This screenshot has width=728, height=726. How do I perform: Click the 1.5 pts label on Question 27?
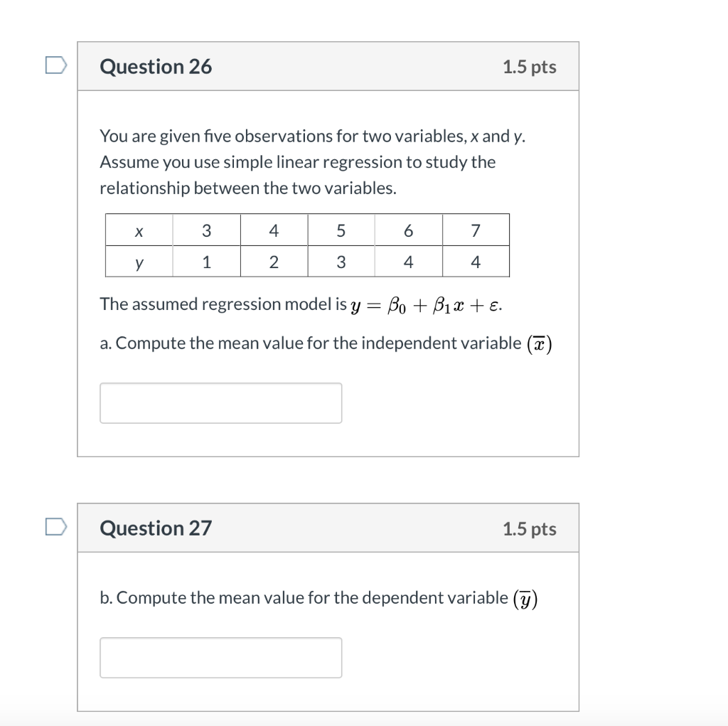[x=530, y=528]
